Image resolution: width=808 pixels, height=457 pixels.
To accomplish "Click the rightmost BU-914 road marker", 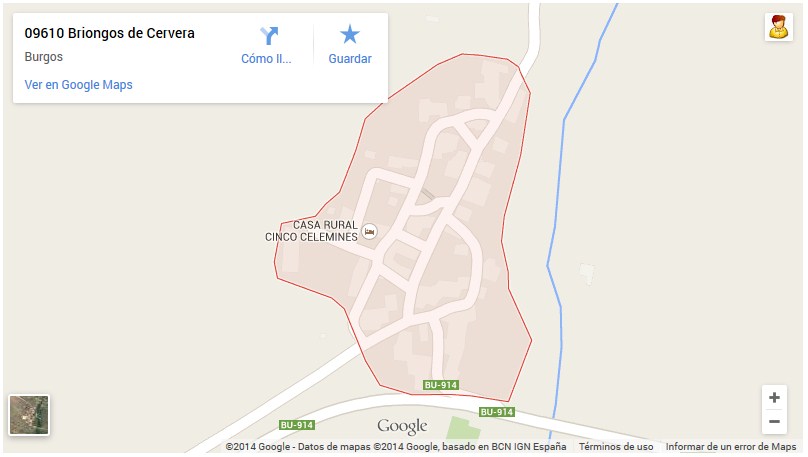I will tap(497, 412).
